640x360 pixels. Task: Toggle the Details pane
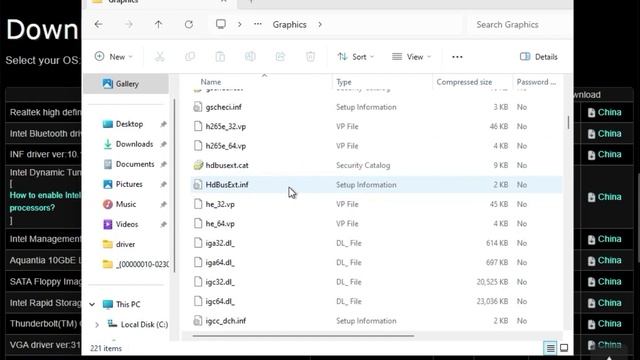pos(539,57)
